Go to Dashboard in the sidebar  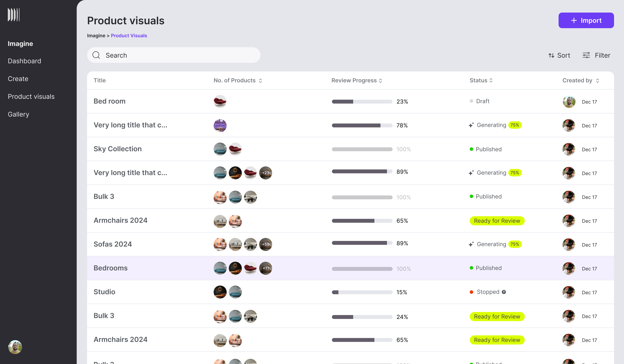point(24,61)
